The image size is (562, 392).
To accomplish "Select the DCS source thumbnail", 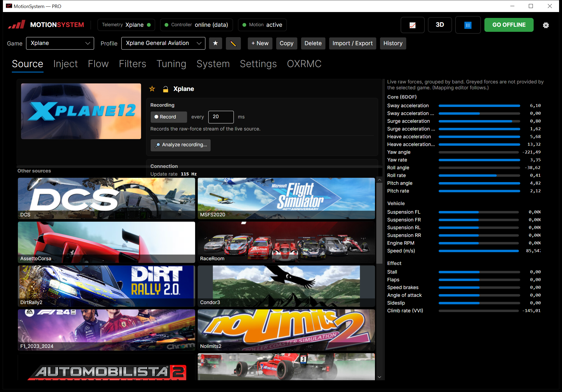I will pyautogui.click(x=107, y=198).
